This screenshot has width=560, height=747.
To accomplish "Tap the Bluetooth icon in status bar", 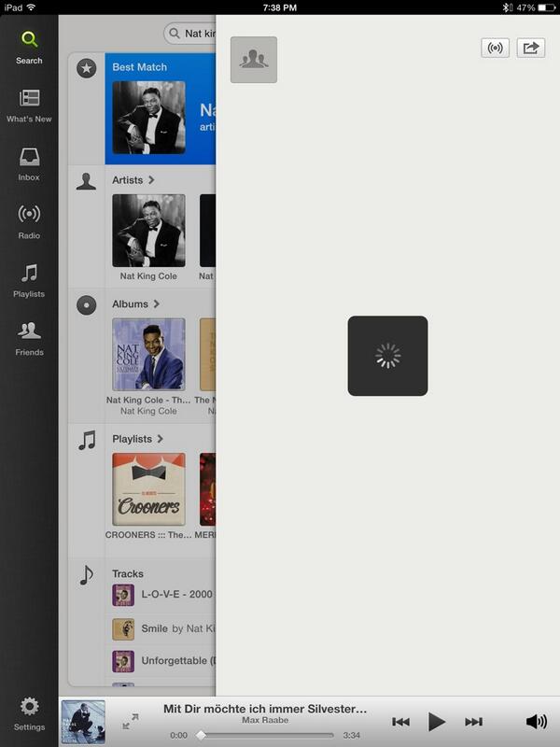I will pyautogui.click(x=507, y=7).
